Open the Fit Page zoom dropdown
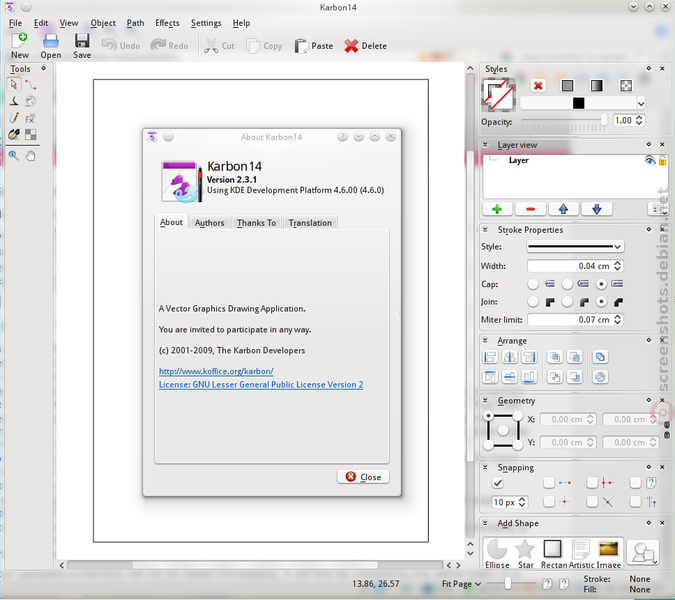The width and height of the screenshot is (675, 600). (x=461, y=584)
